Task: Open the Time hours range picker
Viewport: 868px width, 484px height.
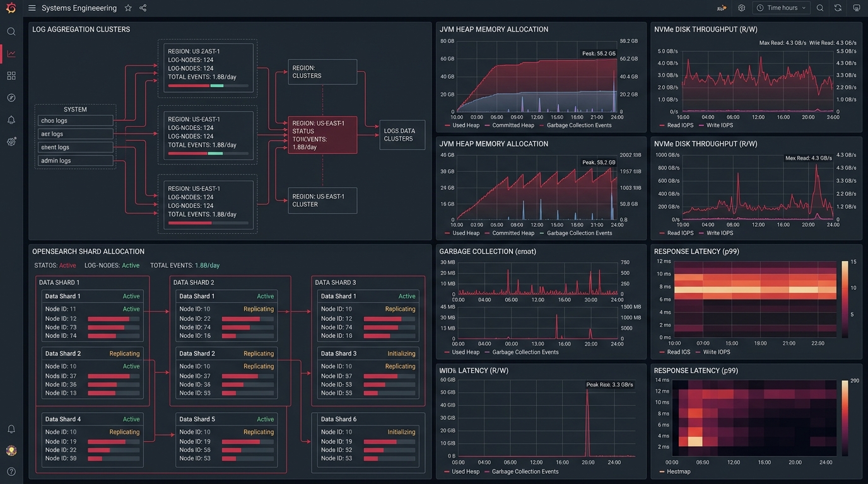Action: coord(782,8)
